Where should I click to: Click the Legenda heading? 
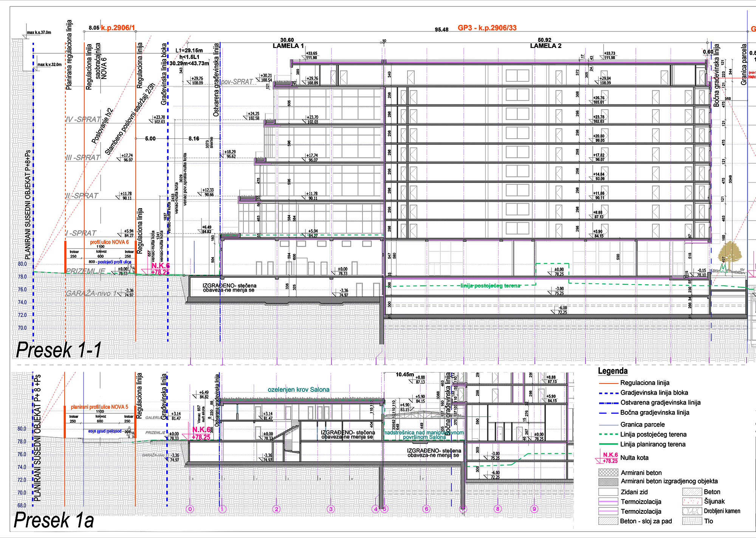pos(613,371)
